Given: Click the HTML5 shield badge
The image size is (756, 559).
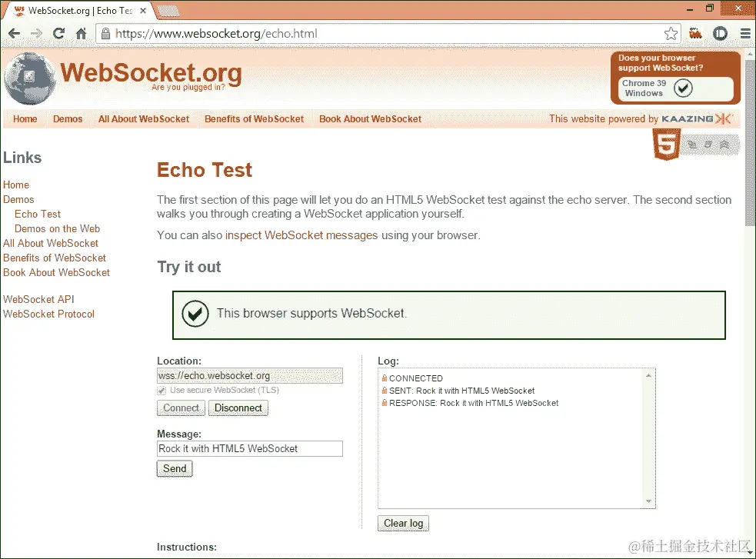Looking at the screenshot, I should [666, 145].
